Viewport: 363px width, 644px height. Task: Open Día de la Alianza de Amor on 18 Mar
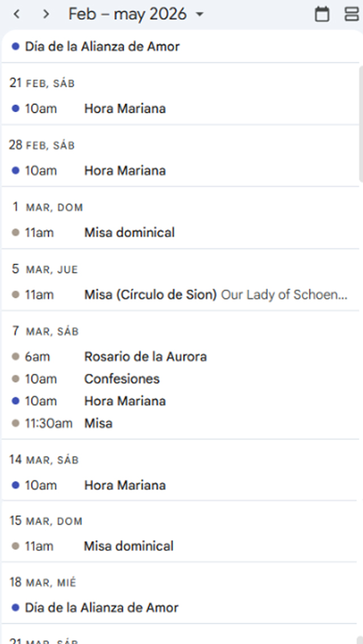(x=102, y=608)
